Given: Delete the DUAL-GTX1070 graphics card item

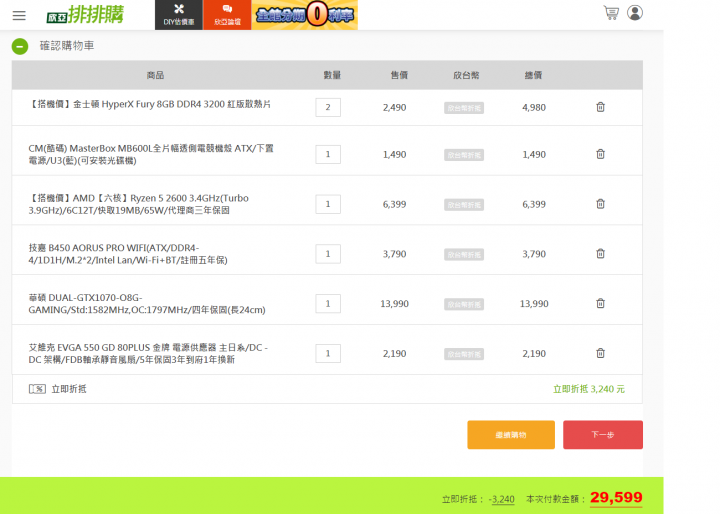Looking at the screenshot, I should [600, 303].
